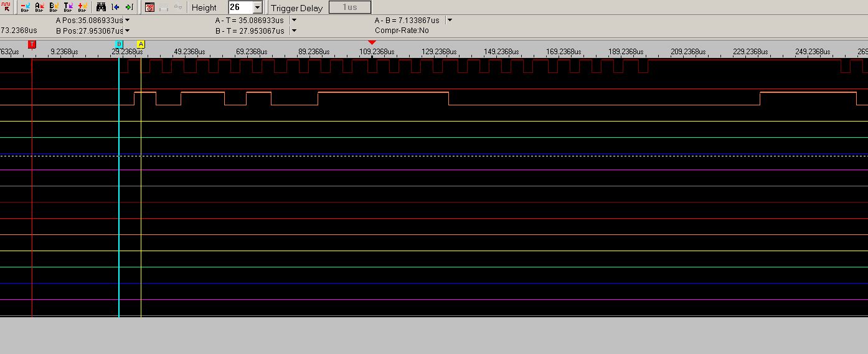Click the add bar icon

point(82,7)
